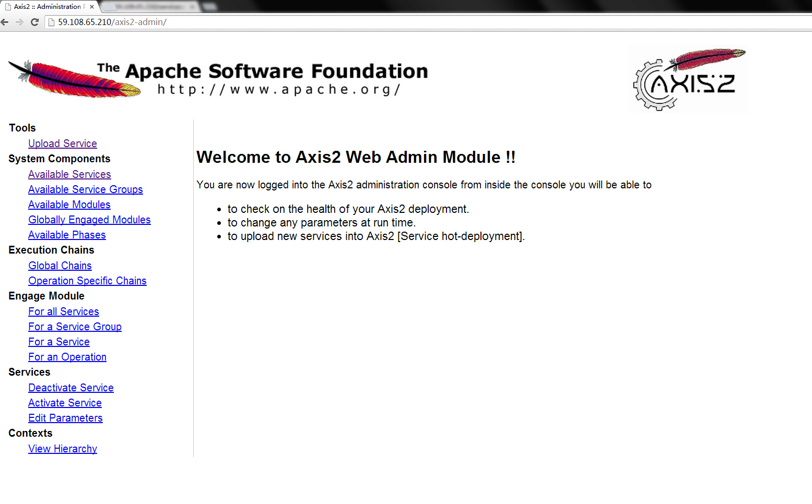Open Deactivate Service link

click(71, 388)
